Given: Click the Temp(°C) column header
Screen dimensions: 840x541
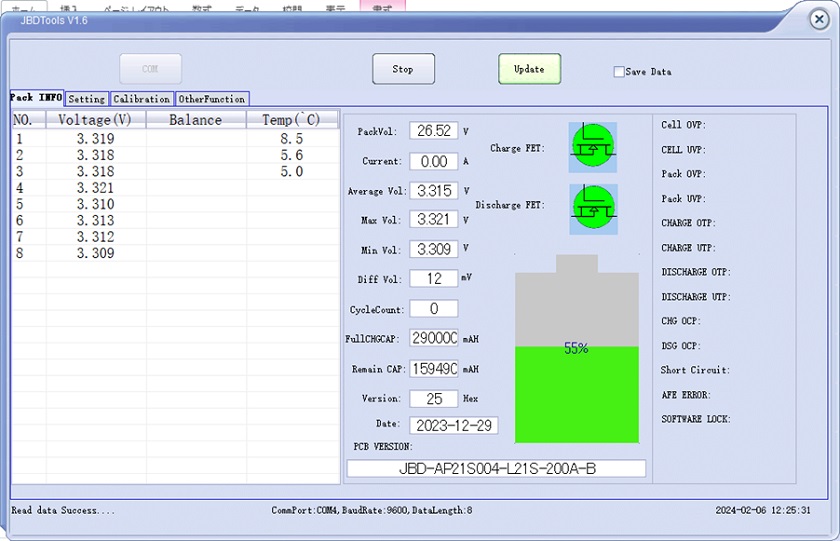Looking at the screenshot, I should (292, 119).
